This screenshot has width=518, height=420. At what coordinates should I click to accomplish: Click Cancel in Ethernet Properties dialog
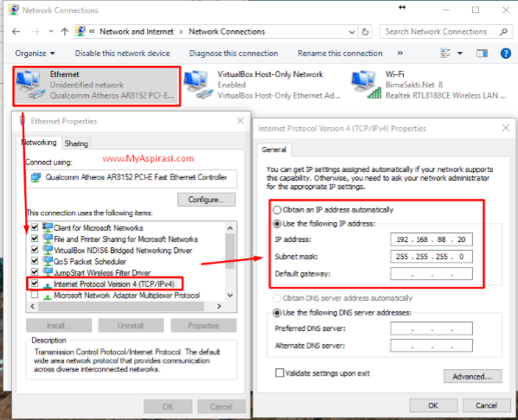(221, 406)
